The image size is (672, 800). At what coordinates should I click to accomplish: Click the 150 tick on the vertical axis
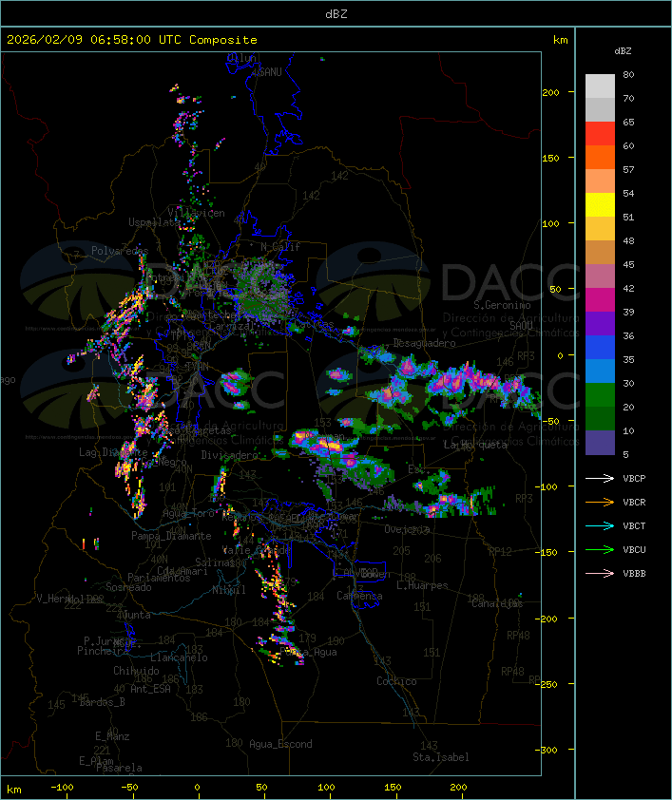point(550,158)
